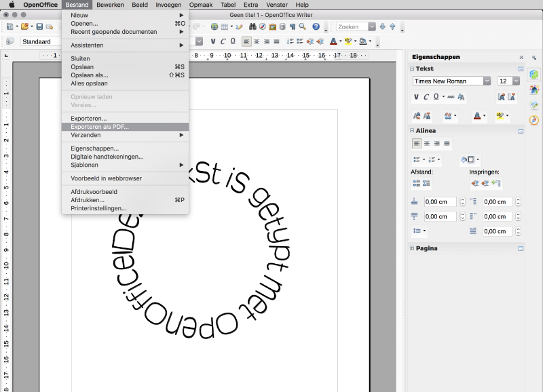Toggle underline O in the formatting toolbar

(x=233, y=41)
